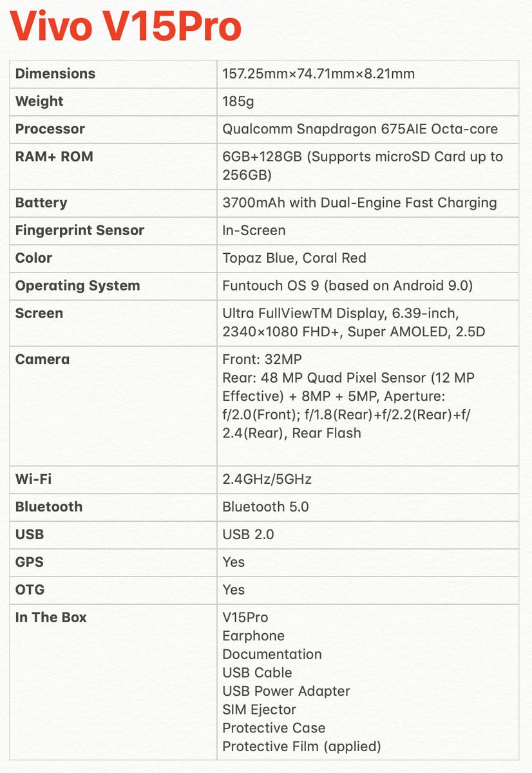Select the Qualcomm Snapdragon 675AIE cell
This screenshot has width=532, height=773.
[359, 129]
